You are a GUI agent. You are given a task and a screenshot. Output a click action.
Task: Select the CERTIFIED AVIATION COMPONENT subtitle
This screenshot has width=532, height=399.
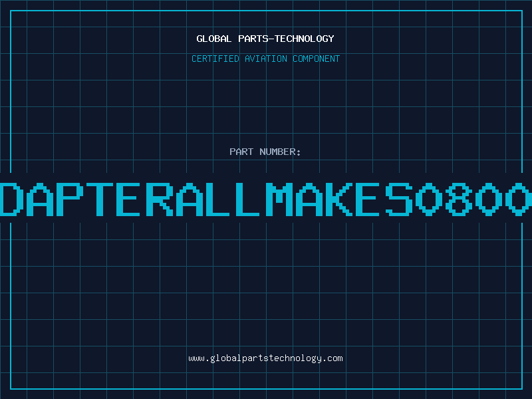coord(265,59)
